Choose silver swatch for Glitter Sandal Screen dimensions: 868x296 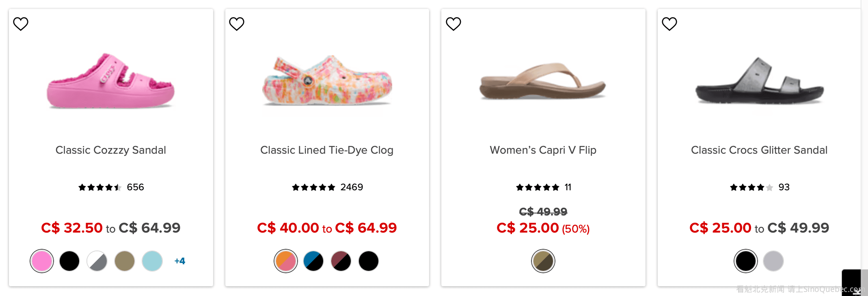click(773, 261)
